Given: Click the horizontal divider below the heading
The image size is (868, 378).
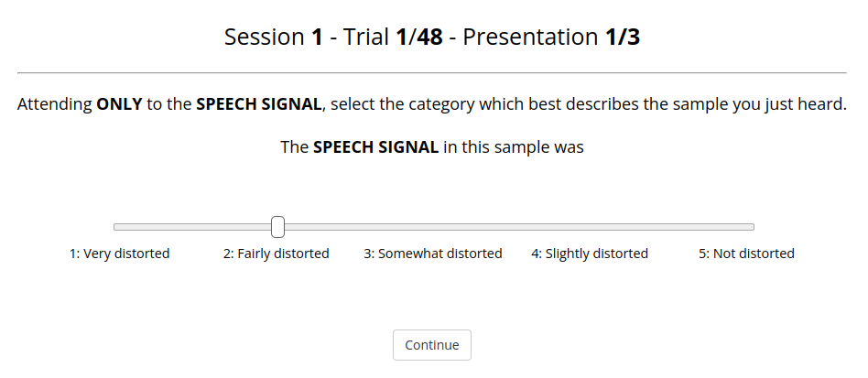Looking at the screenshot, I should 432,72.
